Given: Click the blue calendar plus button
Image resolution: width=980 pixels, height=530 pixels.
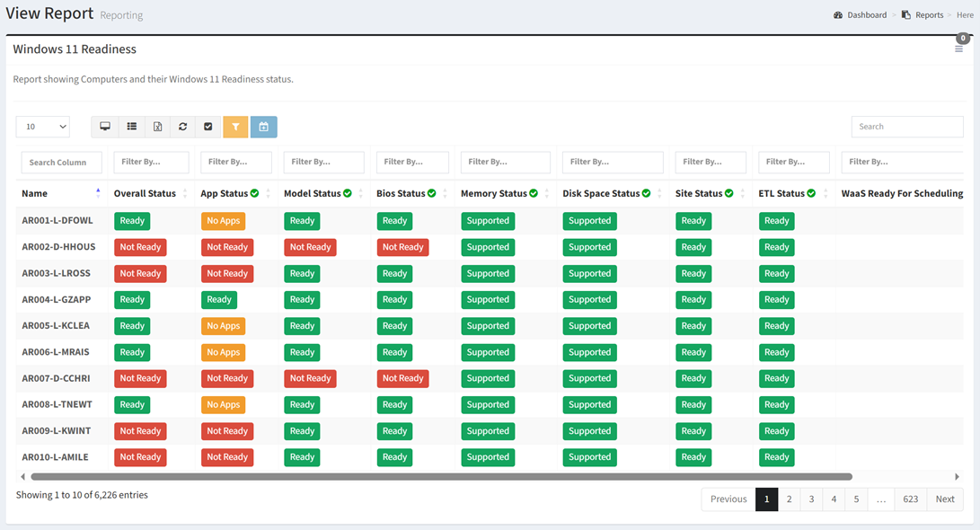Looking at the screenshot, I should coord(263,127).
